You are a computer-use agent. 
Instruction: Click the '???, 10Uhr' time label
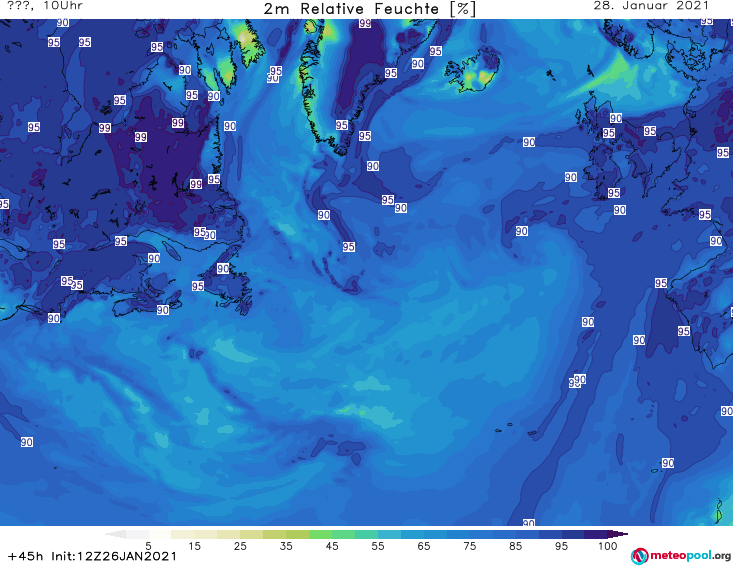coord(45,6)
